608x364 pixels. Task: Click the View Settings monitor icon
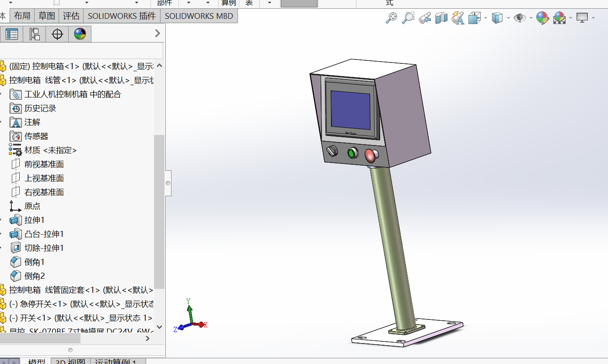pos(582,18)
